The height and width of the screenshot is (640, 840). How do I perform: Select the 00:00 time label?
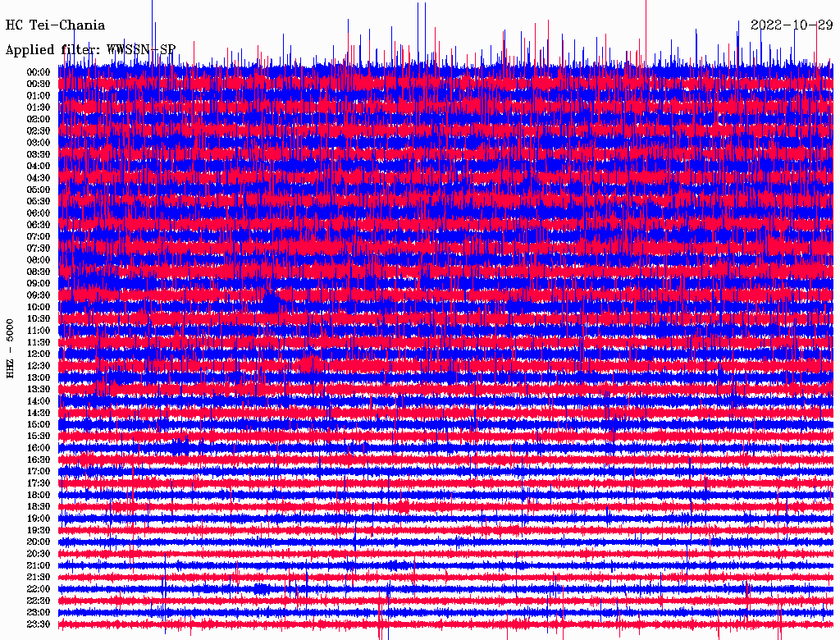point(39,72)
